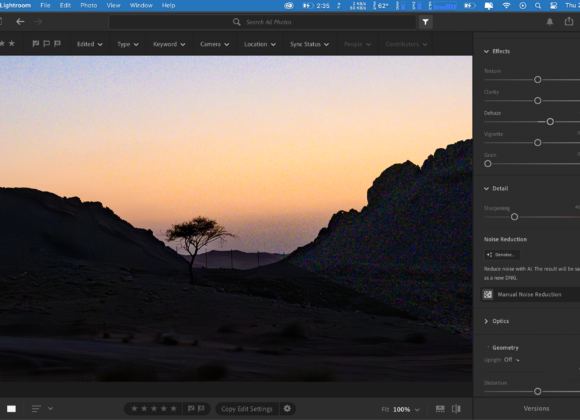The width and height of the screenshot is (580, 420).
Task: Click the tree in the sunset photo
Action: pos(197,249)
